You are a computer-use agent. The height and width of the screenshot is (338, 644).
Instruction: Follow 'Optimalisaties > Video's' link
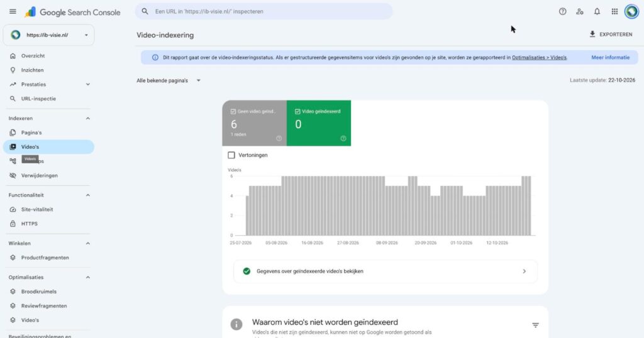point(539,57)
